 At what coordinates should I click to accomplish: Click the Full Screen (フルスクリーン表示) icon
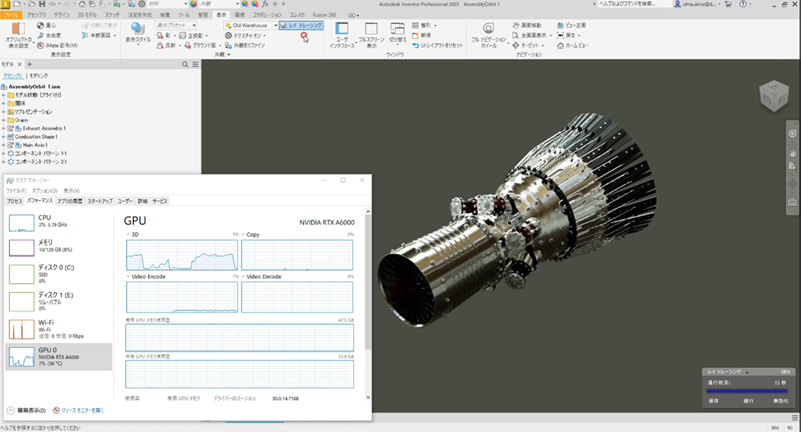[371, 29]
